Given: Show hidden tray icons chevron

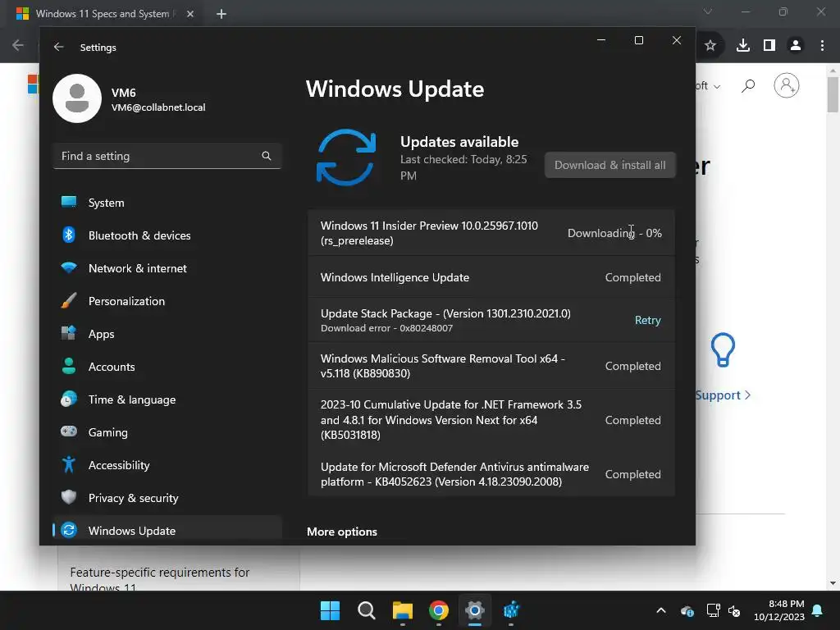Looking at the screenshot, I should (661, 610).
